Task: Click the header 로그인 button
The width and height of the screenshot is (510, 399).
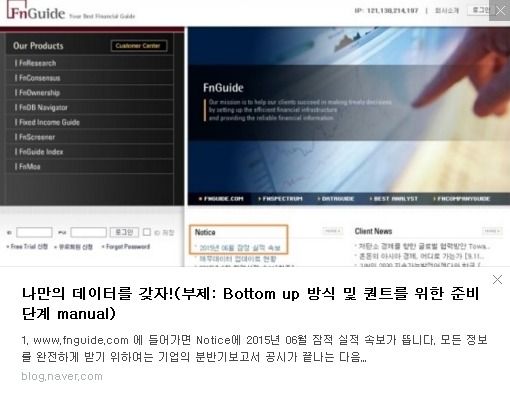Action: pyautogui.click(x=479, y=10)
